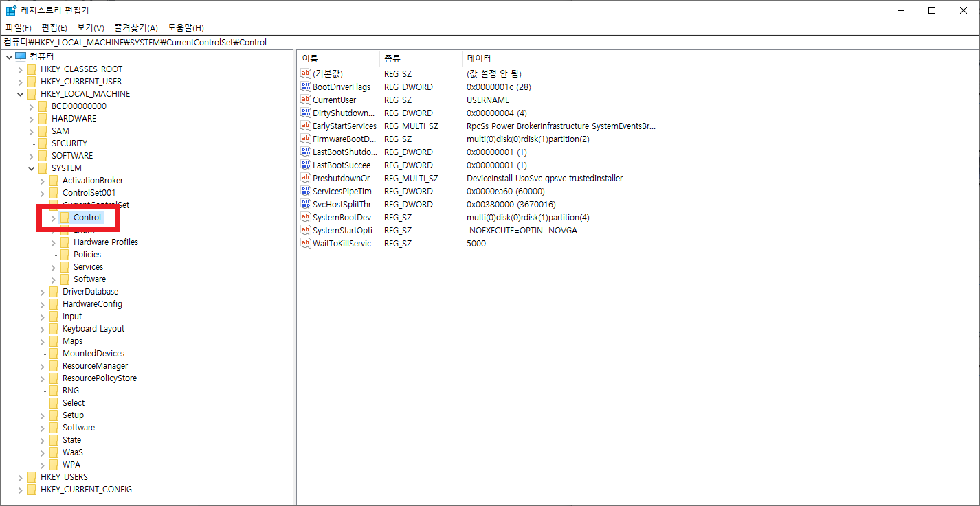Click the 5000 data value
This screenshot has height=506, width=980.
pos(476,244)
